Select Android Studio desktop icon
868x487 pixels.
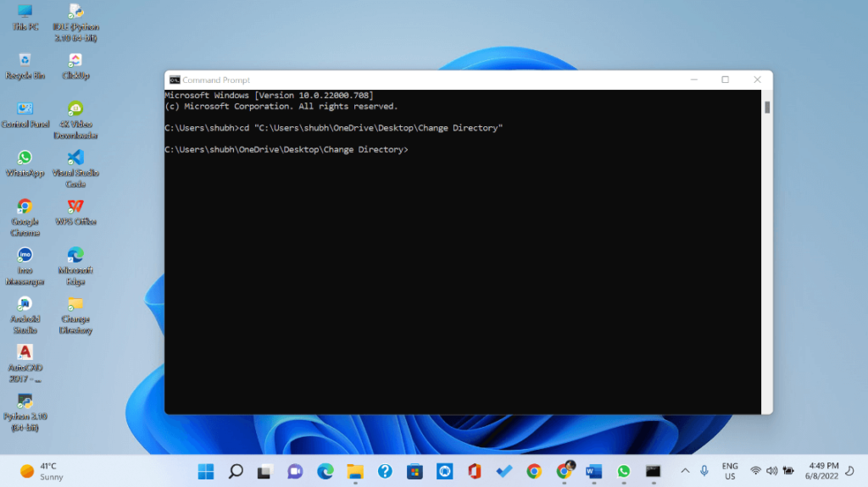[x=25, y=315]
